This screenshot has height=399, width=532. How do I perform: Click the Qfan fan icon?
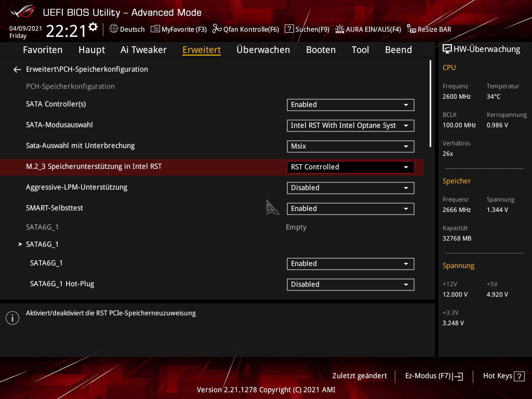click(217, 29)
